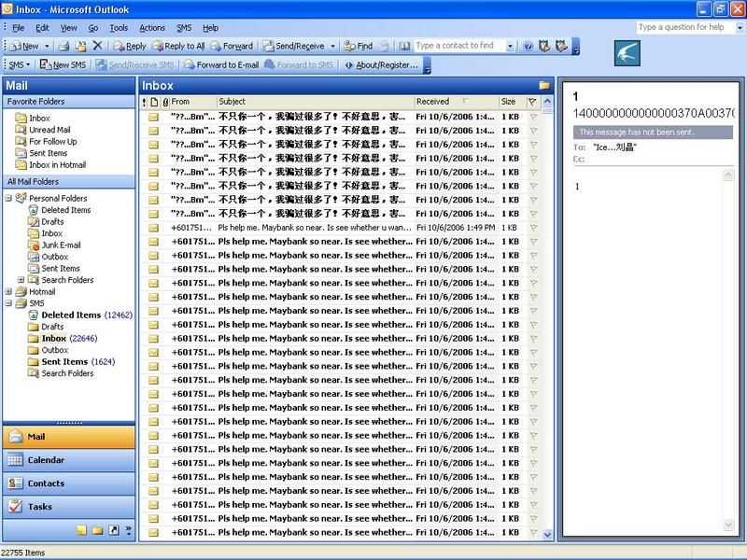Click the Print icon in the toolbar
Image resolution: width=747 pixels, height=560 pixels.
tap(63, 46)
